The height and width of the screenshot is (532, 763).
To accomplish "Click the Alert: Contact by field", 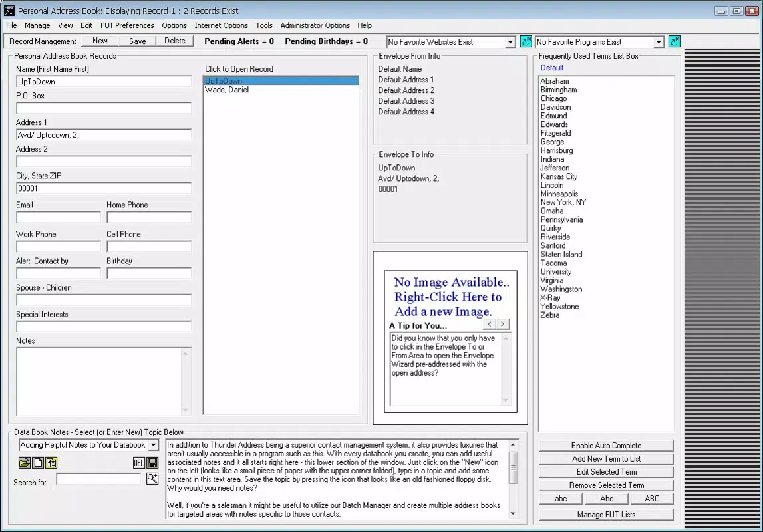I will pos(59,273).
